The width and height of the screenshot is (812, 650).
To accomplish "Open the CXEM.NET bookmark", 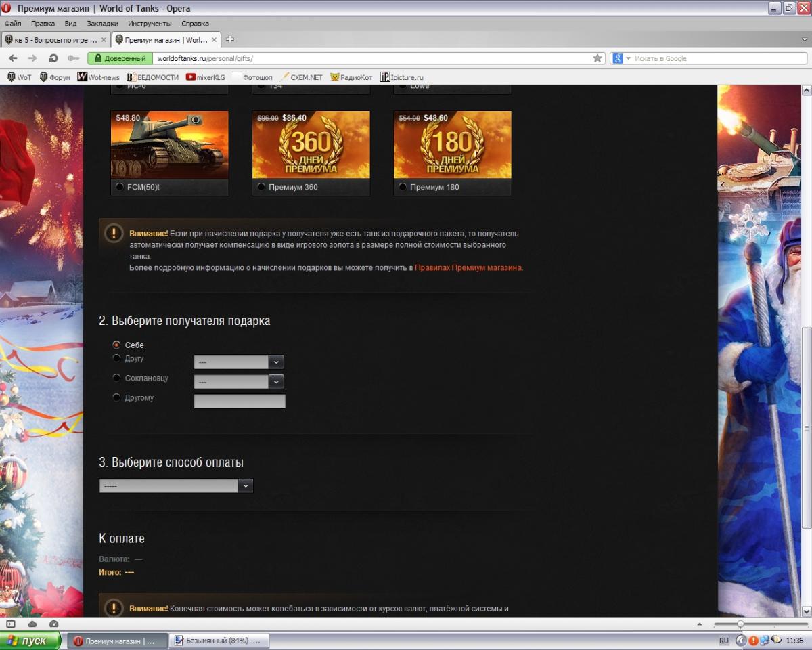I will point(301,77).
